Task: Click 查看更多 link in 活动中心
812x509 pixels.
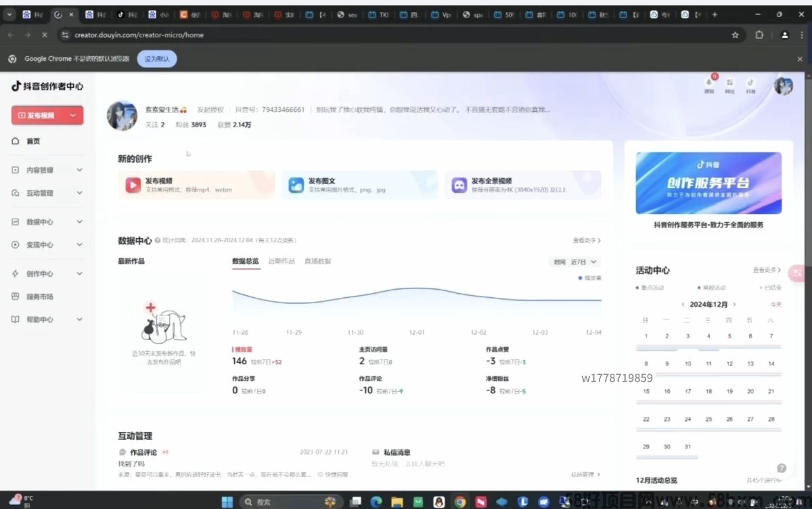Action: (767, 270)
